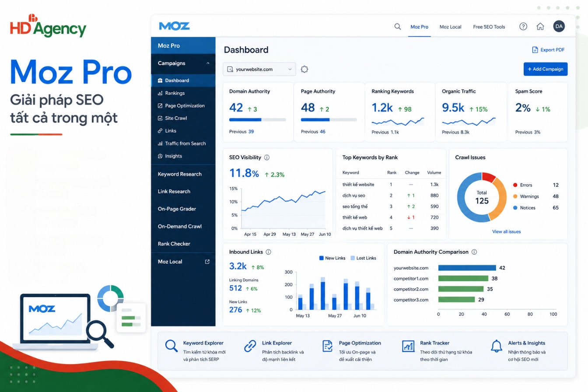Switch to the Moz Pro top tab
The width and height of the screenshot is (588, 392).
419,27
